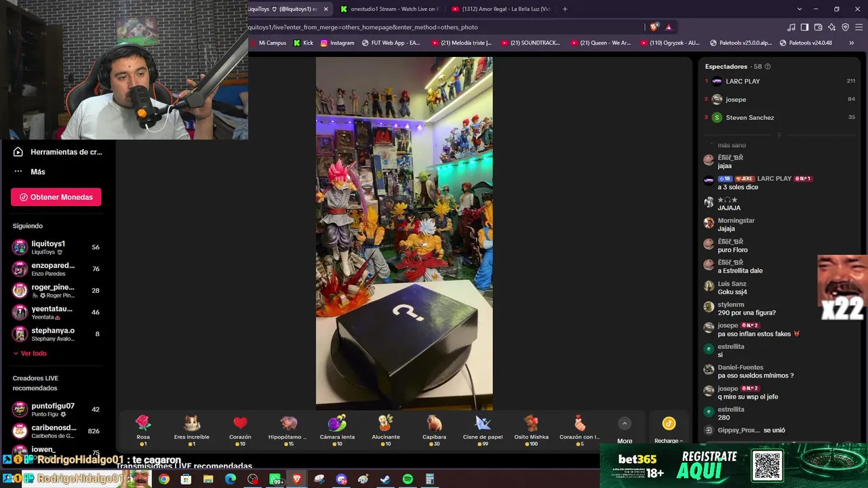The width and height of the screenshot is (868, 488).
Task: Show hidden bookmarks overflow chevron
Action: [x=852, y=43]
